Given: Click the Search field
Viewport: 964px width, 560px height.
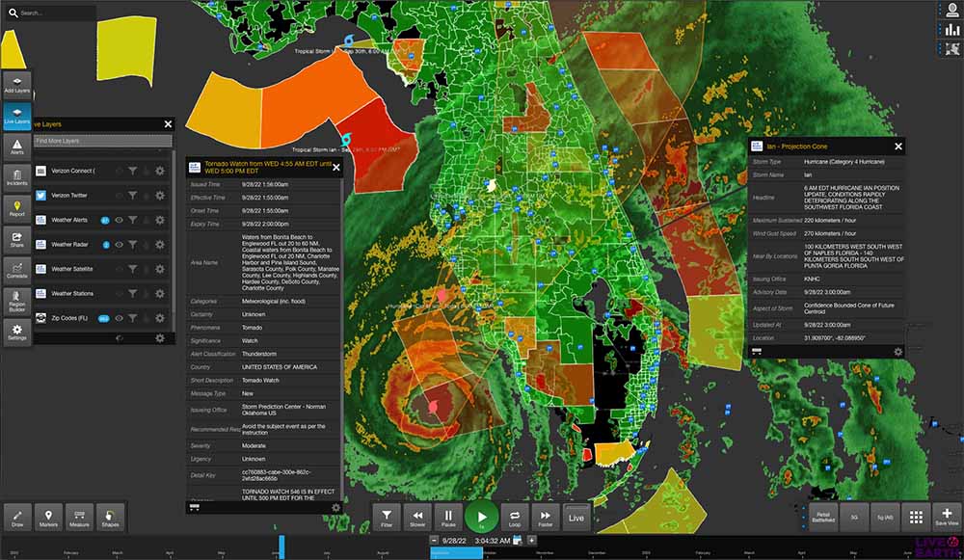Looking at the screenshot, I should click(52, 13).
